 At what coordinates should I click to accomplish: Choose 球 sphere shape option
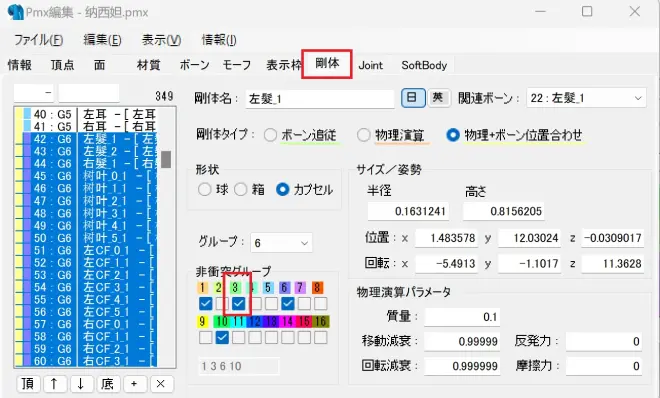[205, 189]
